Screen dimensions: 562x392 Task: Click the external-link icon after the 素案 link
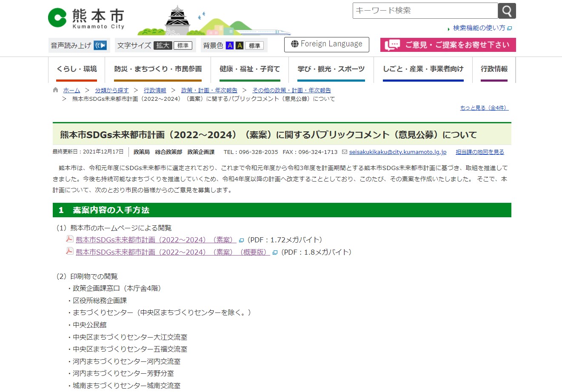tap(241, 239)
